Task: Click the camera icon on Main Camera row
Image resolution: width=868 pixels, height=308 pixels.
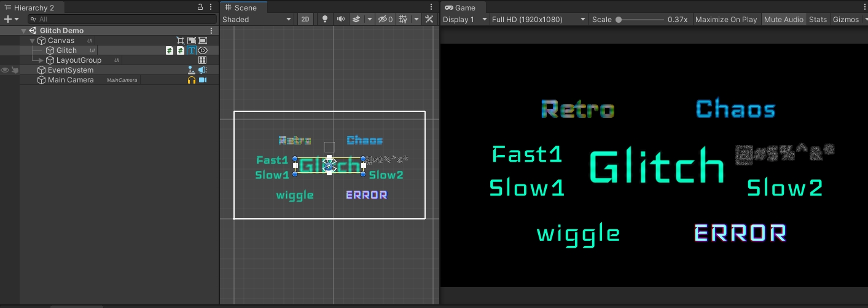Action: coord(202,80)
